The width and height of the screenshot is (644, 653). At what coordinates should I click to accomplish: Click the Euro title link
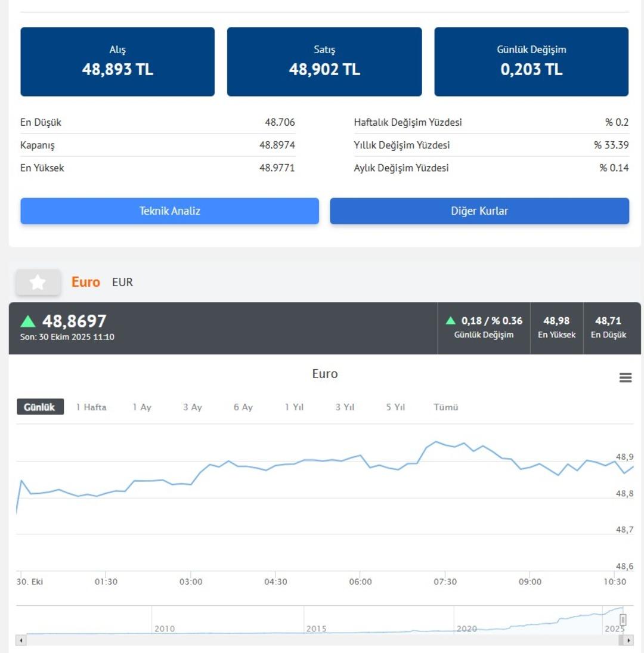click(x=86, y=282)
